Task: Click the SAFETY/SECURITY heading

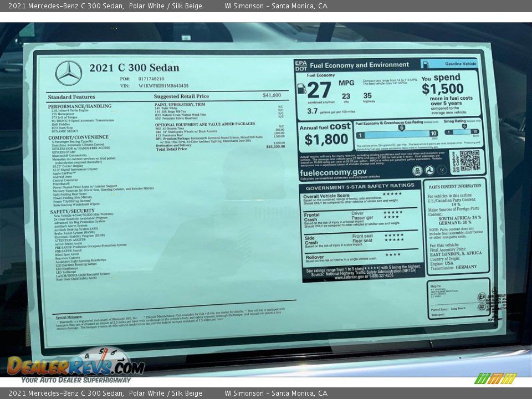Action: tap(72, 211)
